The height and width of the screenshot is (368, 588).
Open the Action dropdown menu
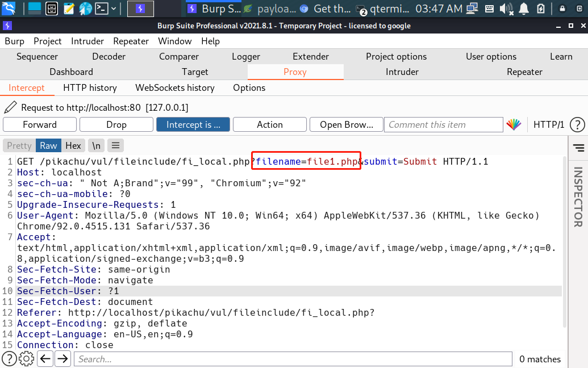[x=270, y=124]
